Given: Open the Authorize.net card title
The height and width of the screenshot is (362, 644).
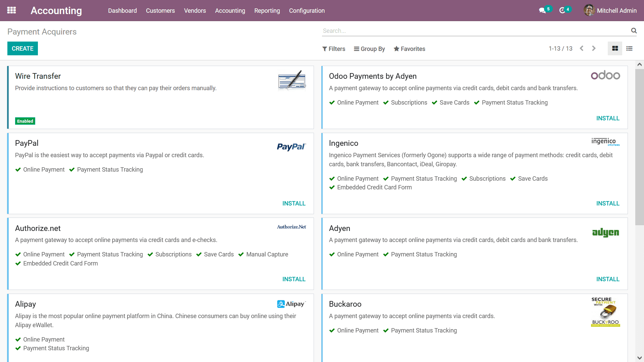Looking at the screenshot, I should tap(38, 228).
